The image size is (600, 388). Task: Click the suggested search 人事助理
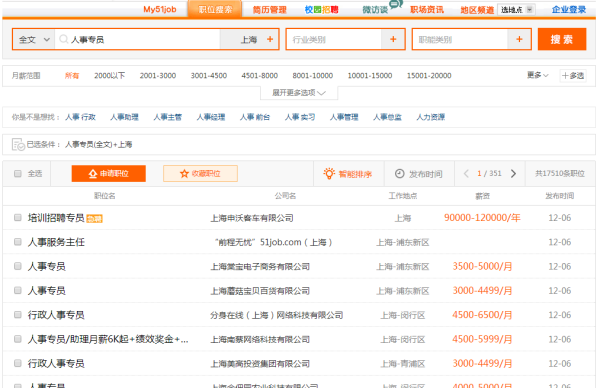point(124,117)
